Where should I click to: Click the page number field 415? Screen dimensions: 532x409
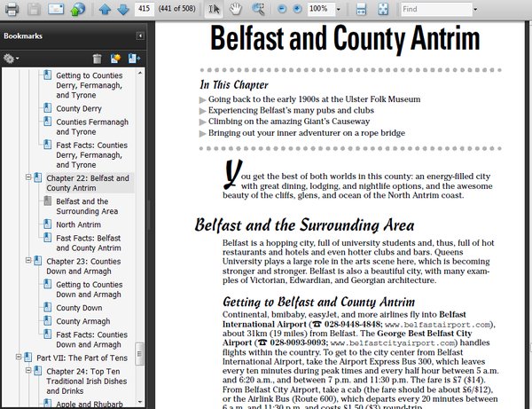point(145,9)
